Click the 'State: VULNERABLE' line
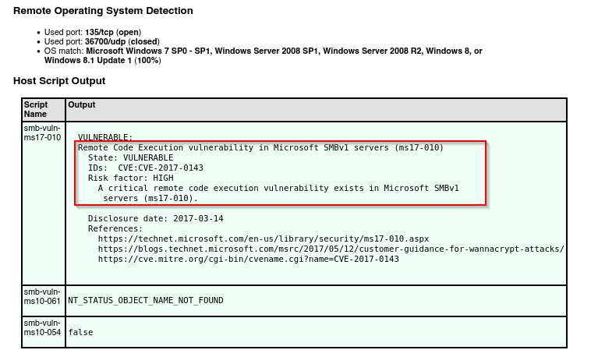 pyautogui.click(x=130, y=157)
